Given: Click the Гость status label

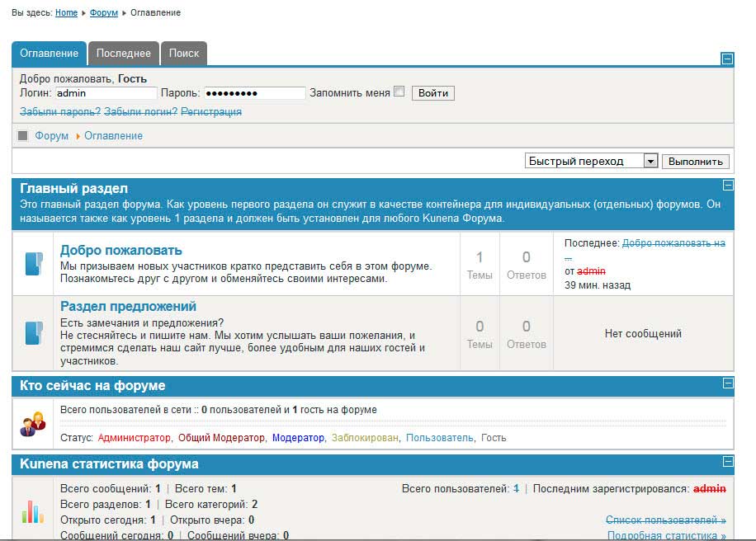Looking at the screenshot, I should click(494, 438).
